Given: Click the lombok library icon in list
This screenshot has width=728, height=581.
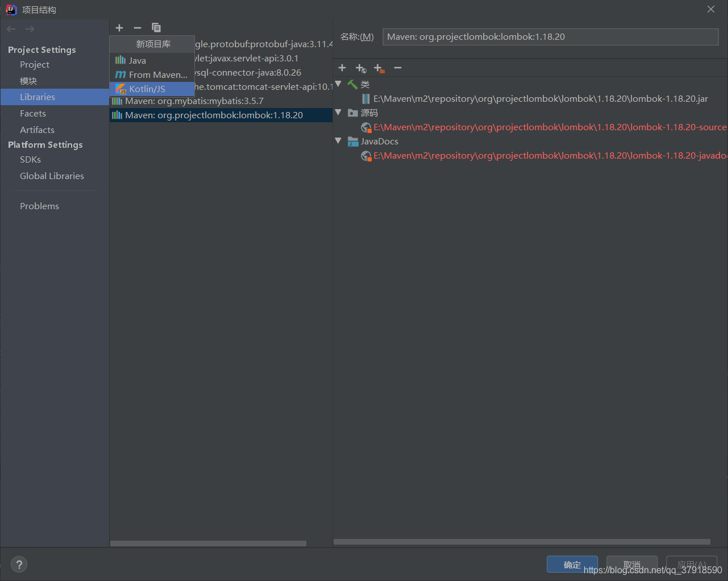Looking at the screenshot, I should (x=117, y=115).
